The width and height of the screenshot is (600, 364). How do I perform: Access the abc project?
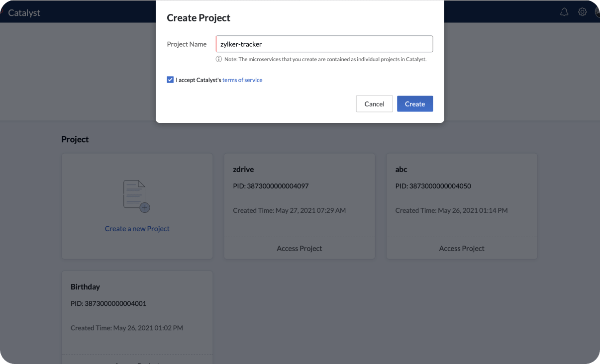click(461, 248)
